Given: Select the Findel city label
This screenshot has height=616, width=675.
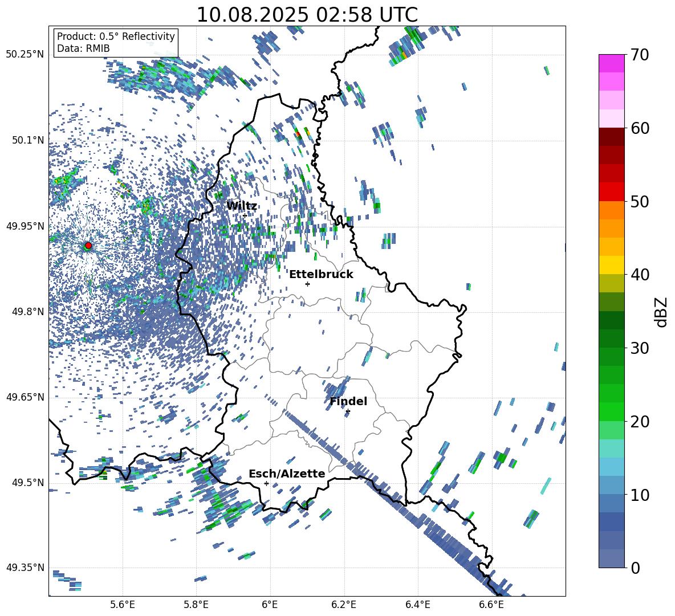Looking at the screenshot, I should click(348, 401).
